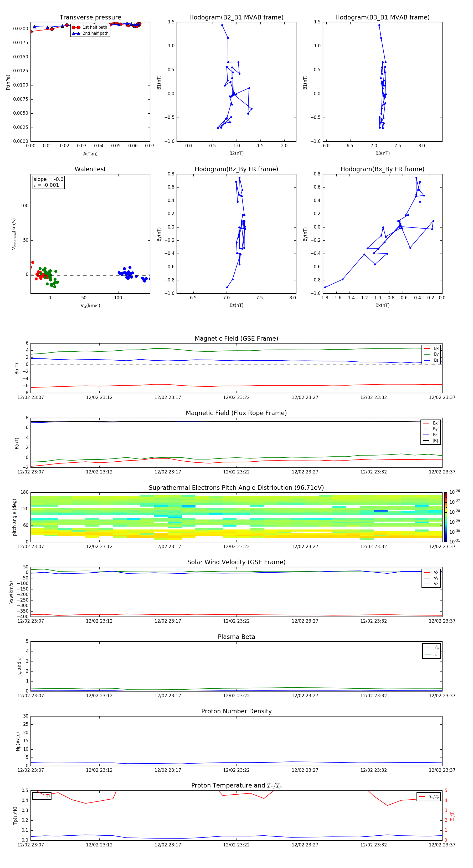Viewport: 473px width, 868px height.
Task: Select '2nd half path' legend entry
Action: point(90,33)
